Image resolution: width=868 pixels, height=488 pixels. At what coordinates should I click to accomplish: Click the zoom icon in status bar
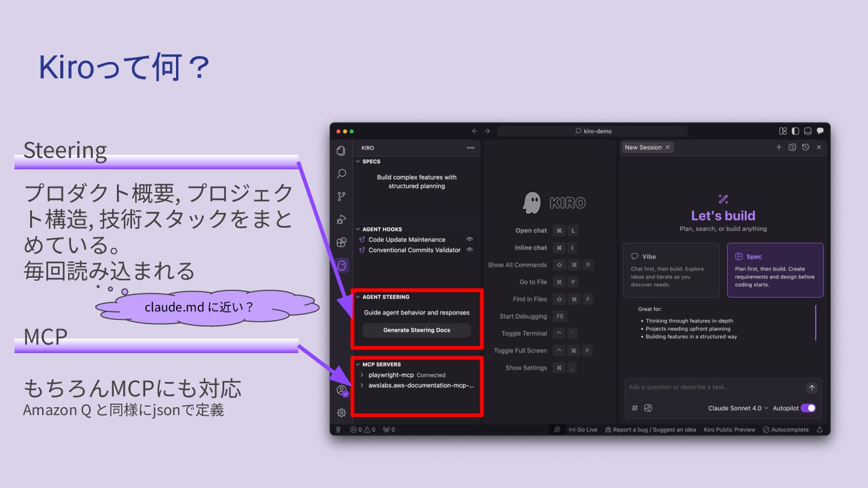tap(557, 430)
